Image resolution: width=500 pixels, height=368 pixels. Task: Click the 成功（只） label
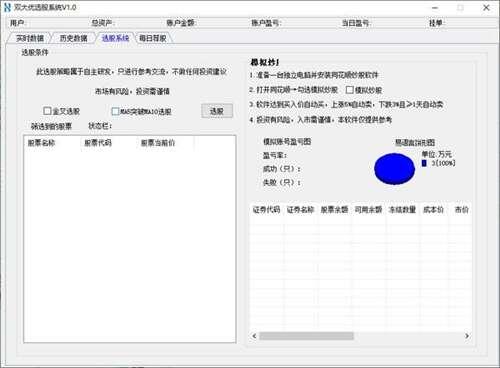pos(282,169)
